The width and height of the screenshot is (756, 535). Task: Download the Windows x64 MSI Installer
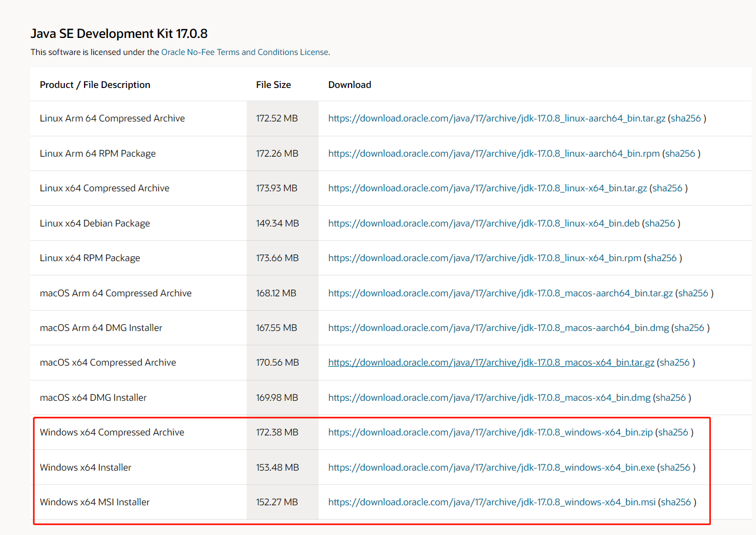[491, 502]
